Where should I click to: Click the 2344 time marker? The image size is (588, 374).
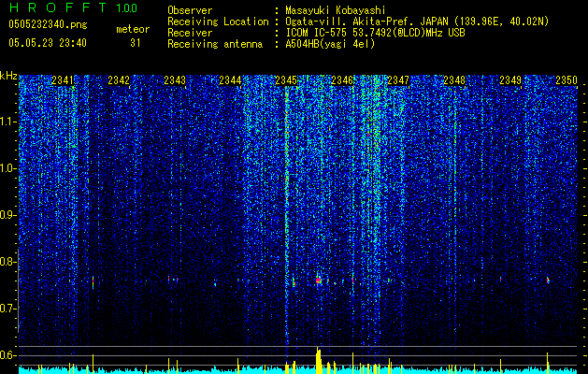point(230,80)
